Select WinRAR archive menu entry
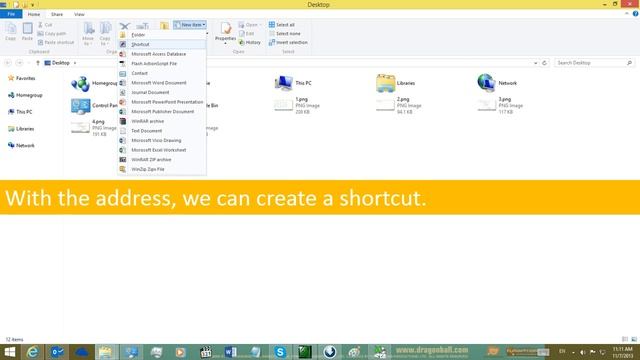The image size is (640, 360). (x=162, y=121)
